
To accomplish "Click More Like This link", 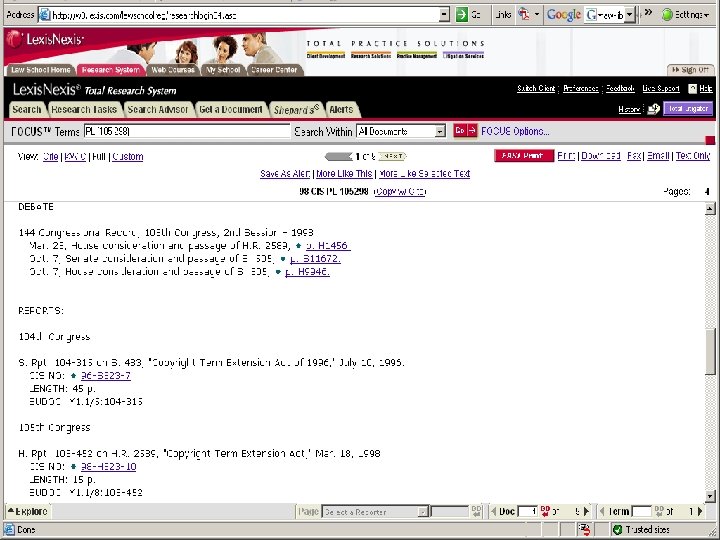I will point(344,174).
